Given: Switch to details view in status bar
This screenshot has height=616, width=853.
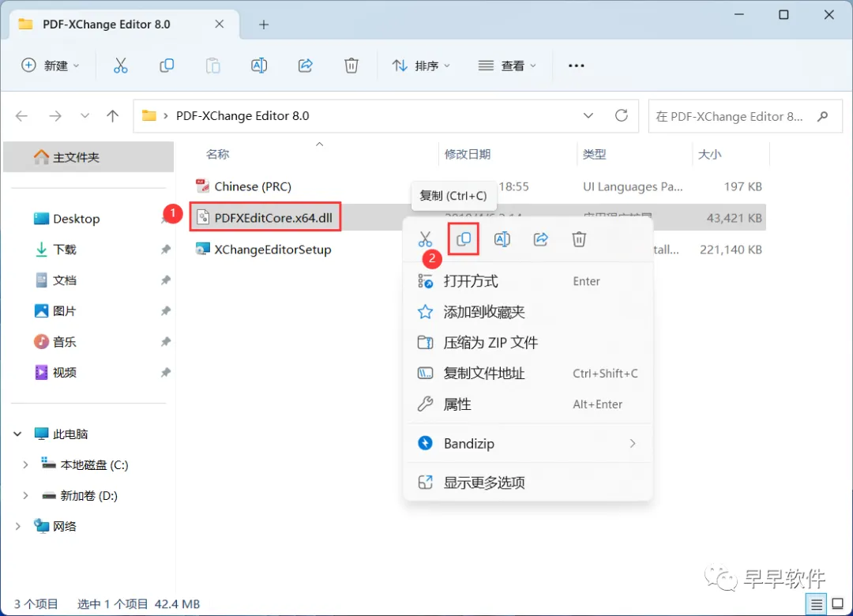Looking at the screenshot, I should pyautogui.click(x=816, y=604).
